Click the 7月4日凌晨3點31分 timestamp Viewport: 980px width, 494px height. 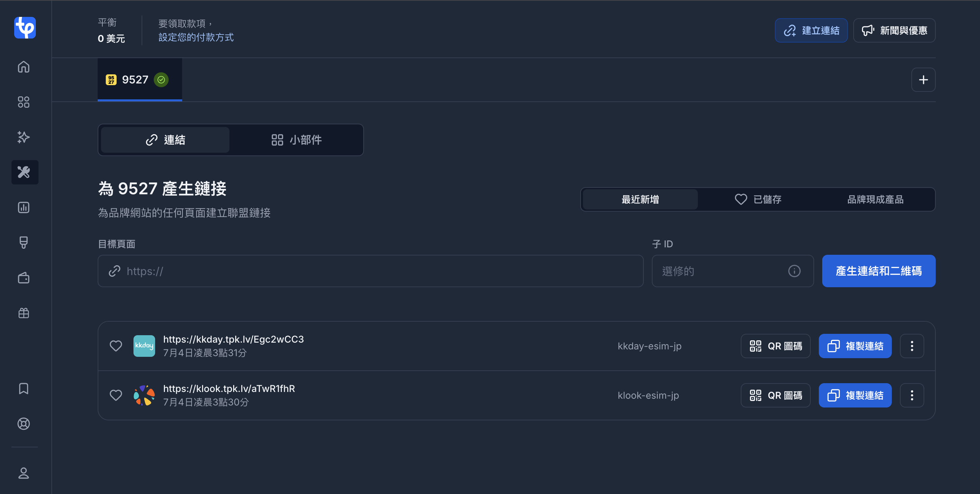click(205, 353)
